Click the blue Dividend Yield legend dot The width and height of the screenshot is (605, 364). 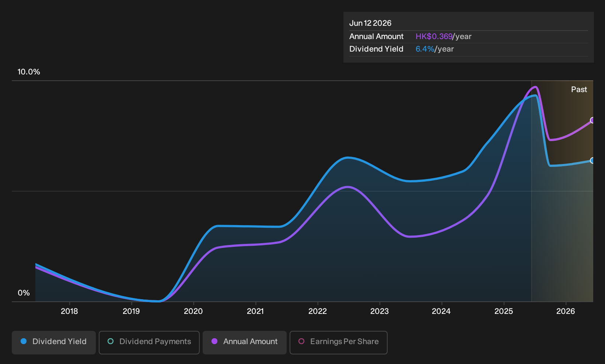point(24,341)
